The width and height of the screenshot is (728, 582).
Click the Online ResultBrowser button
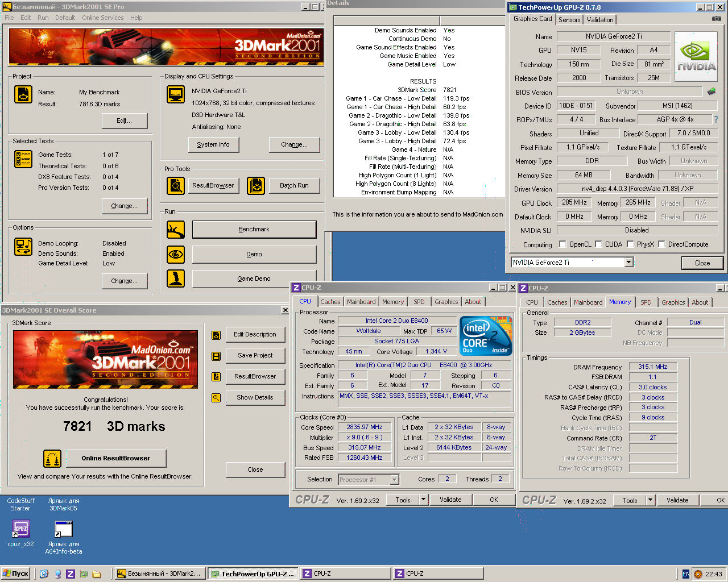pyautogui.click(x=116, y=458)
